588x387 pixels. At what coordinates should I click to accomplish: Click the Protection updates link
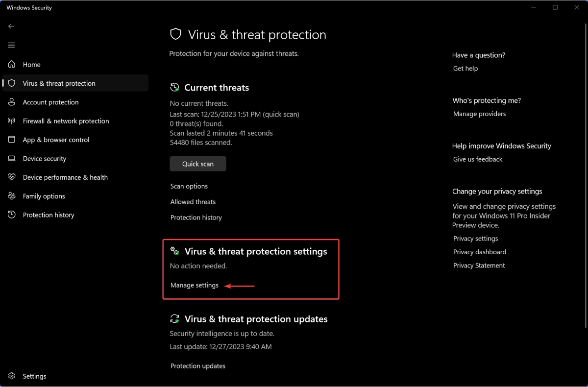[198, 366]
